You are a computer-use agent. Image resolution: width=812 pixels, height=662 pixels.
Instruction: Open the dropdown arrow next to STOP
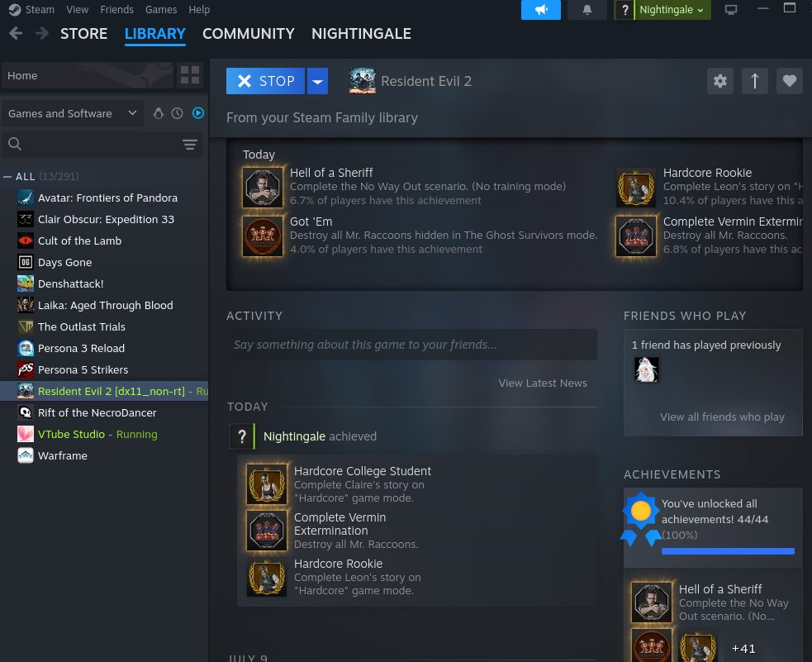(317, 81)
